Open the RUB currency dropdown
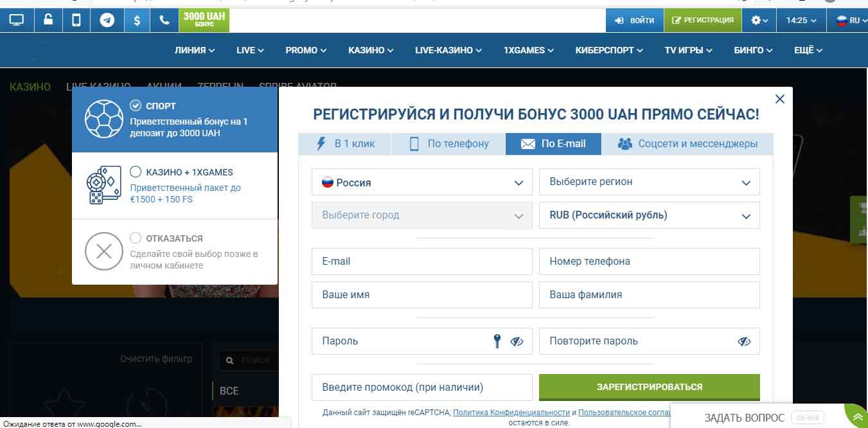Image resolution: width=868 pixels, height=428 pixels. [x=650, y=215]
